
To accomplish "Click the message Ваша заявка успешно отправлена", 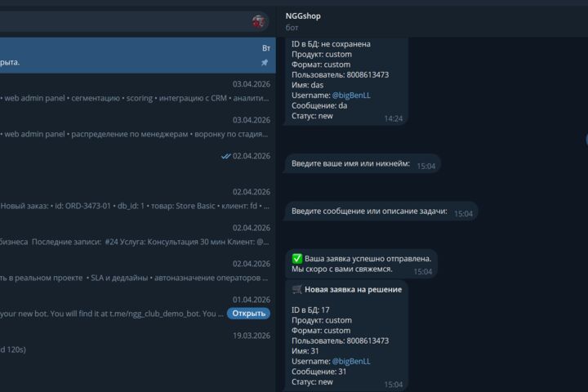I will coord(362,264).
